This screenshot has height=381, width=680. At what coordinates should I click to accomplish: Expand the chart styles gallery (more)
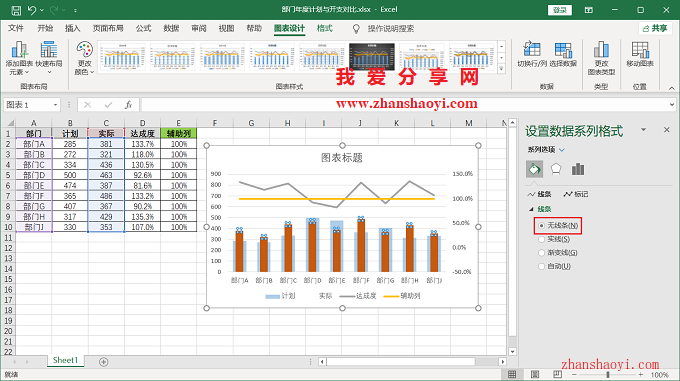[x=502, y=69]
